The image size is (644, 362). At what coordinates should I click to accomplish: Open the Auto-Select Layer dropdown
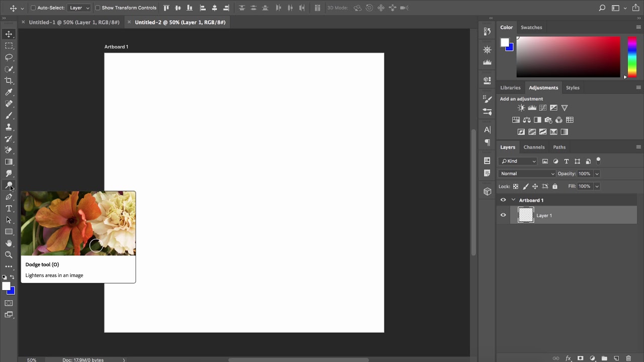(x=79, y=8)
